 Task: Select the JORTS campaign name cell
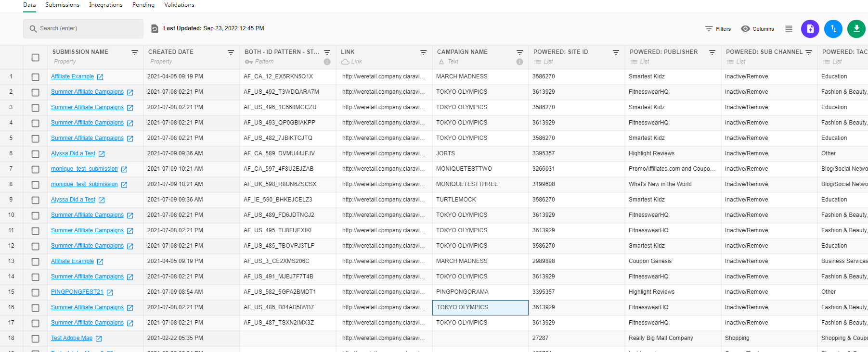pos(480,154)
